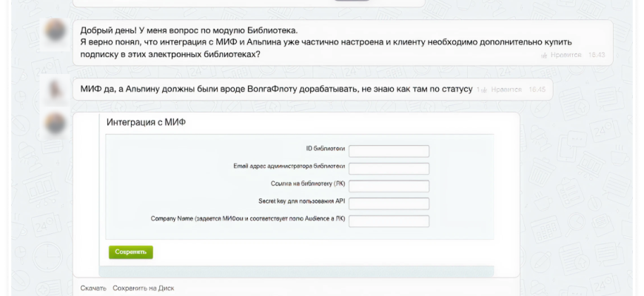Screen dimensions: 644x296
Task: Click the 16:43 message timestamp
Action: (x=597, y=55)
